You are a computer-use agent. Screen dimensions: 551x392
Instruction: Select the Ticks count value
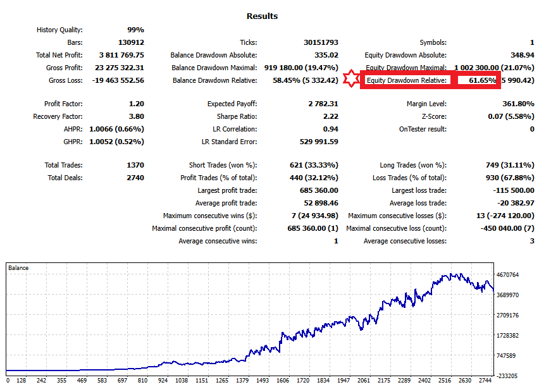click(x=321, y=42)
